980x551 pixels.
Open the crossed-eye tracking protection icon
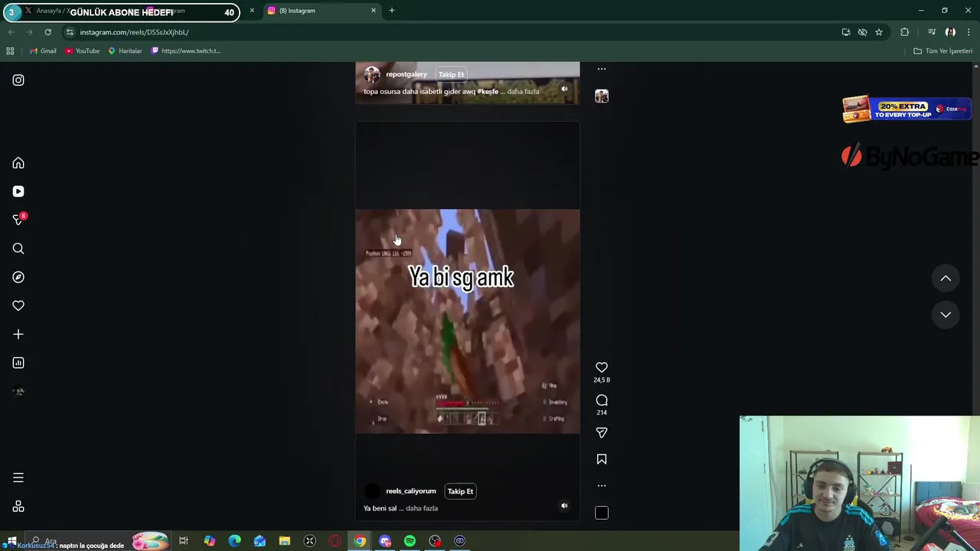862,32
